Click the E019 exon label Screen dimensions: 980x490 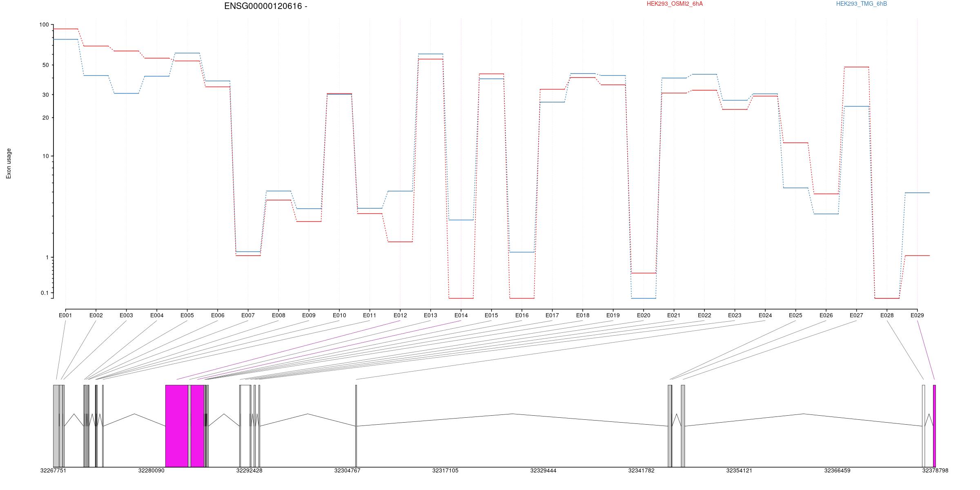pos(613,315)
